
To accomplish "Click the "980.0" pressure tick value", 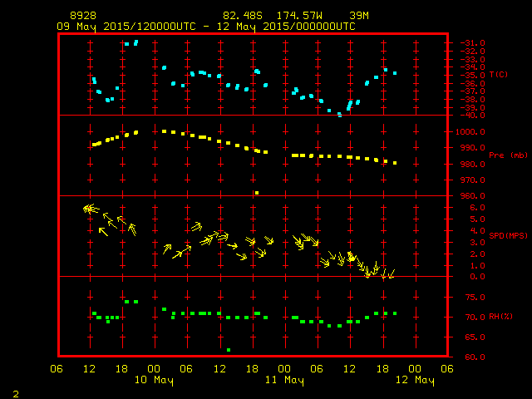I will [473, 165].
